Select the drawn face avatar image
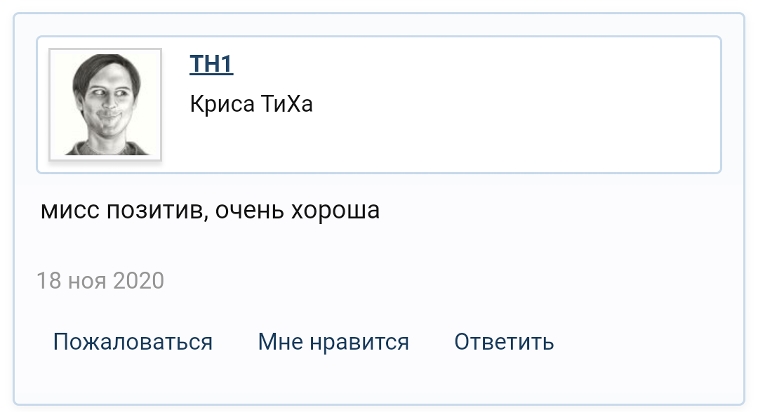Viewport: 758px width, 412px height. click(105, 103)
